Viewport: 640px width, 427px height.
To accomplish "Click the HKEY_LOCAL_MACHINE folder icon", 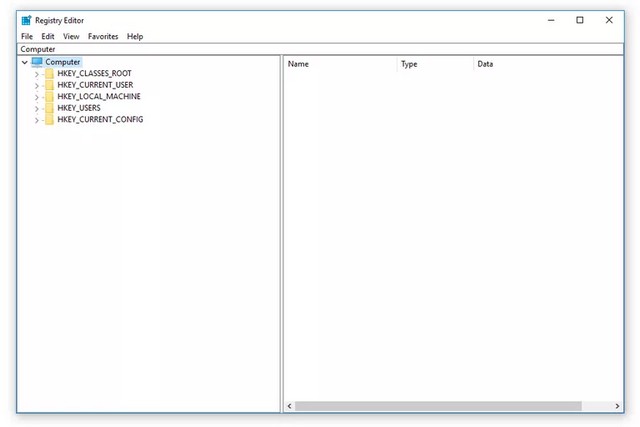I will point(49,96).
